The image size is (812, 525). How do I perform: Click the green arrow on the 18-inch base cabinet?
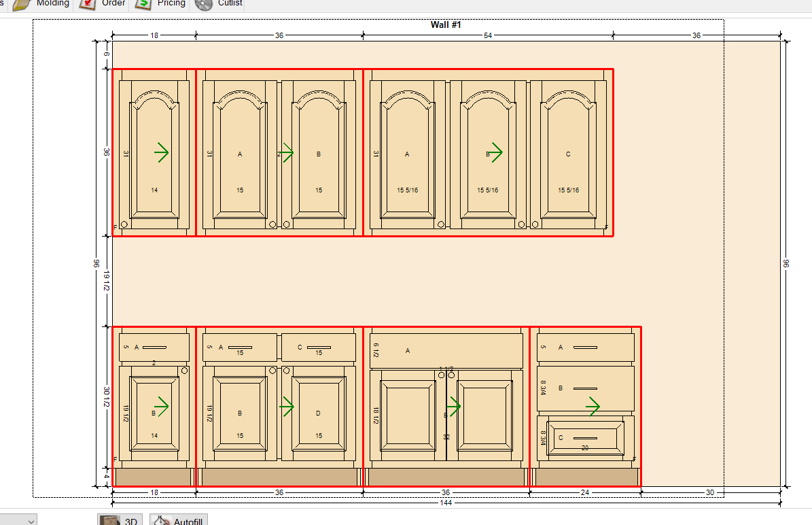tap(161, 407)
